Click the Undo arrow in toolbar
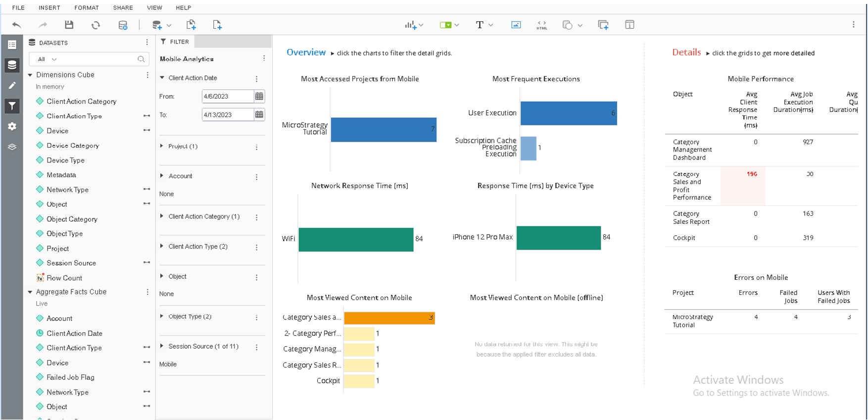Screen dimensions: 868x420 tap(17, 25)
